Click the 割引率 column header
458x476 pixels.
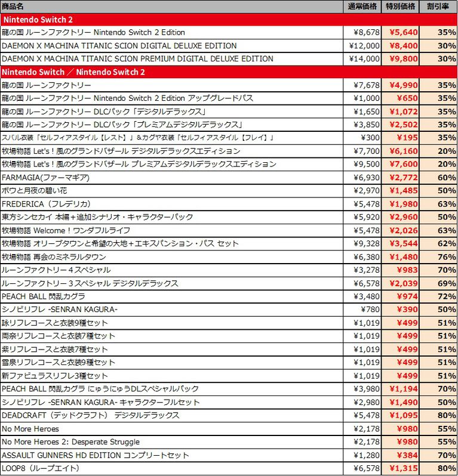[x=438, y=7]
